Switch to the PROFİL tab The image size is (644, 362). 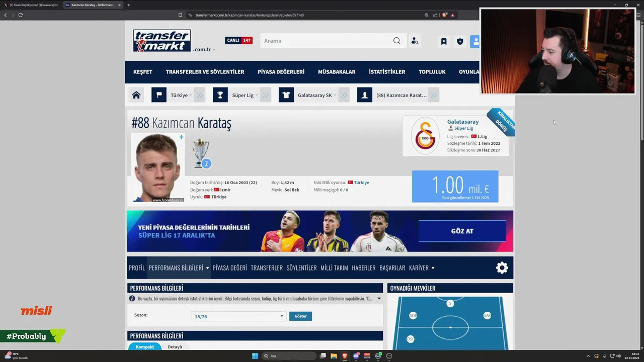136,268
